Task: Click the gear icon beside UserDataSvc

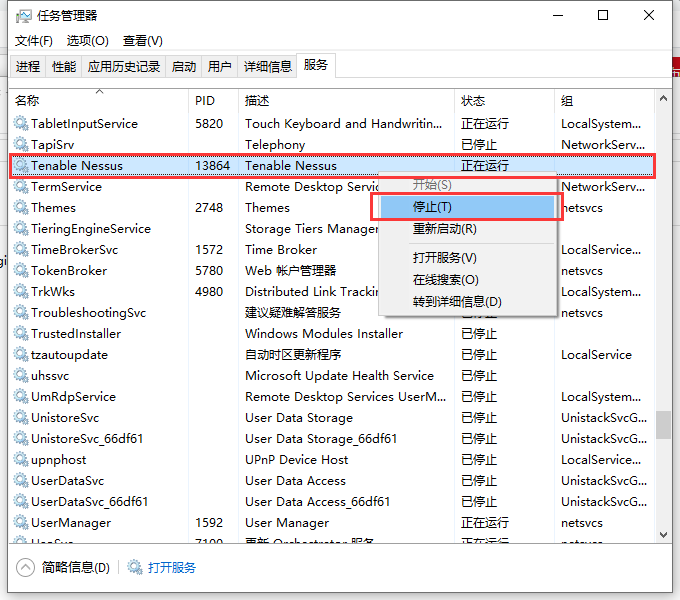Action: 21,480
